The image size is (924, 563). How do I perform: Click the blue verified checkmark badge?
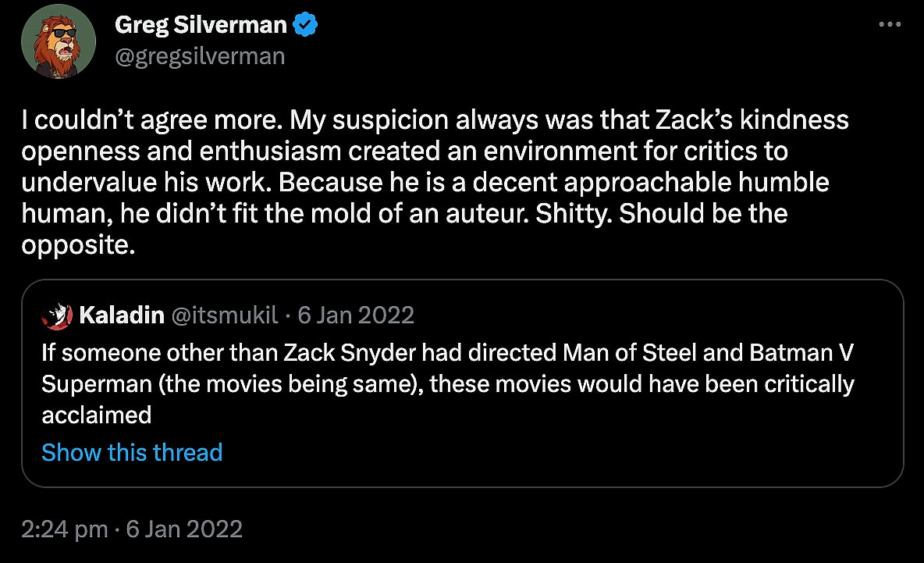tap(305, 26)
